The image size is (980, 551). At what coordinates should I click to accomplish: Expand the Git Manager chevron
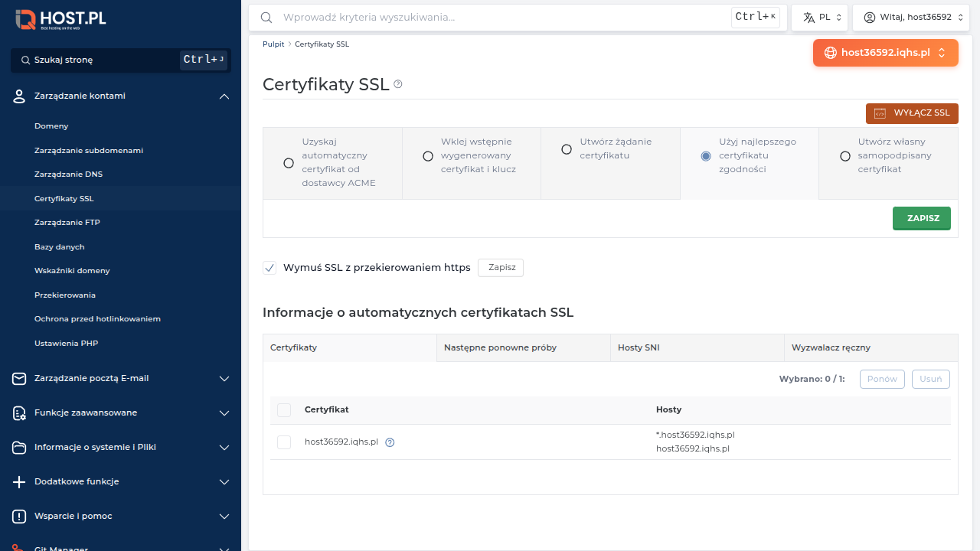click(x=224, y=548)
